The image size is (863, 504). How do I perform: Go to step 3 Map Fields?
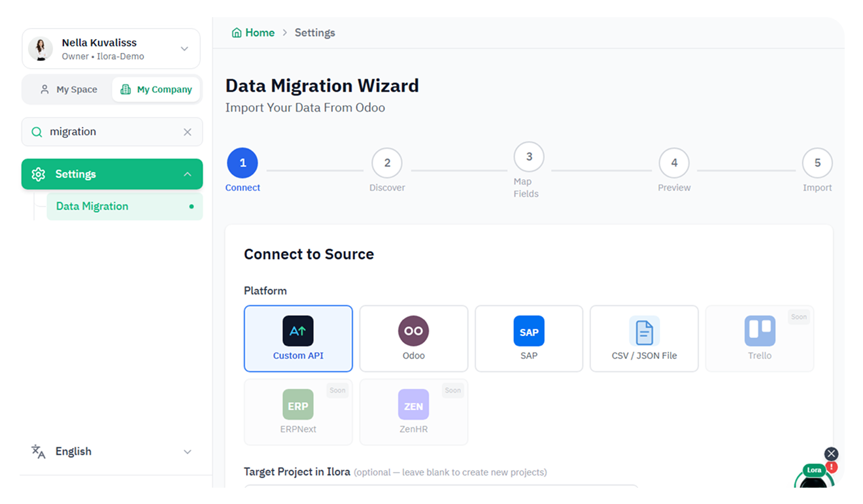pyautogui.click(x=529, y=157)
